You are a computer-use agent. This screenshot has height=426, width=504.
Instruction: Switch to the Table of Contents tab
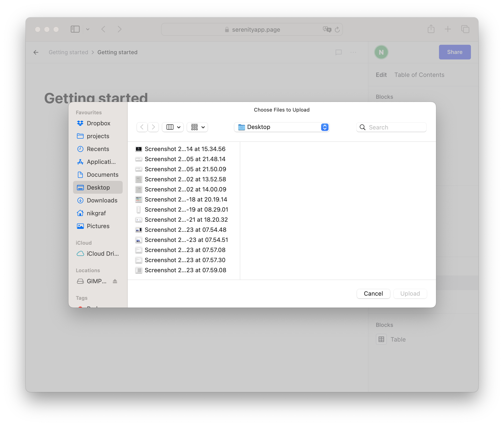coord(419,75)
